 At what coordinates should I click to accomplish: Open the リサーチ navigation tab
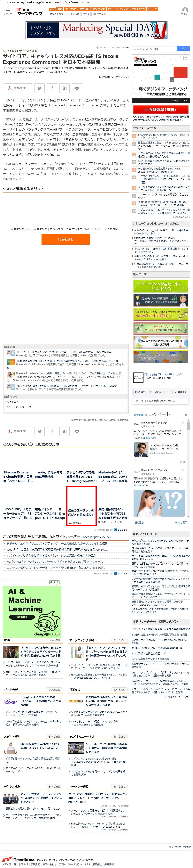coord(152,9)
